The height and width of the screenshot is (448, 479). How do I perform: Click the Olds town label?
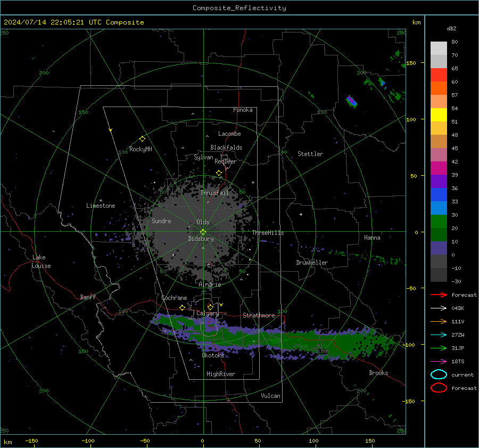pos(203,222)
